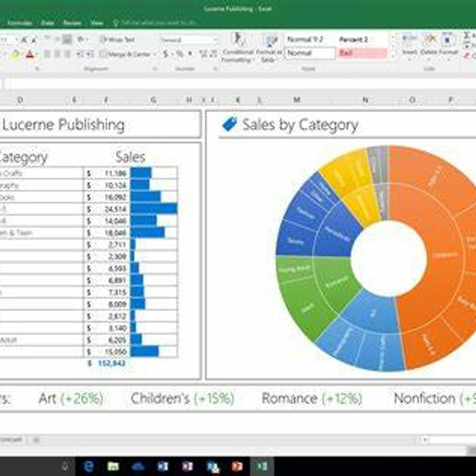Click the Increase Decimal icon
This screenshot has height=476, width=476.
tap(203, 54)
